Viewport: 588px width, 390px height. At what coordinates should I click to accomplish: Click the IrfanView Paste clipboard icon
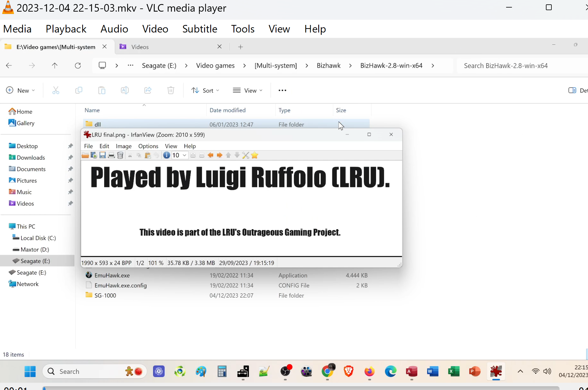tap(148, 155)
